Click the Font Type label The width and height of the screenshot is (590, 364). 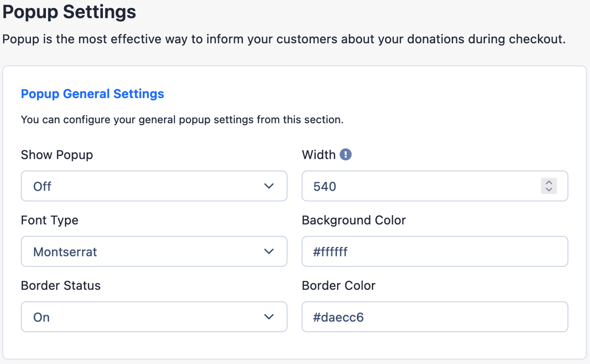point(50,220)
